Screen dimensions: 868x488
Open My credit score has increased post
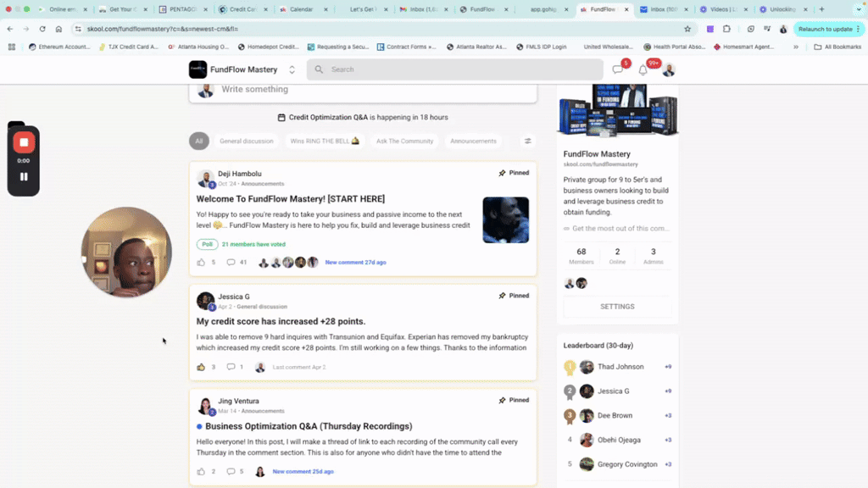point(281,321)
